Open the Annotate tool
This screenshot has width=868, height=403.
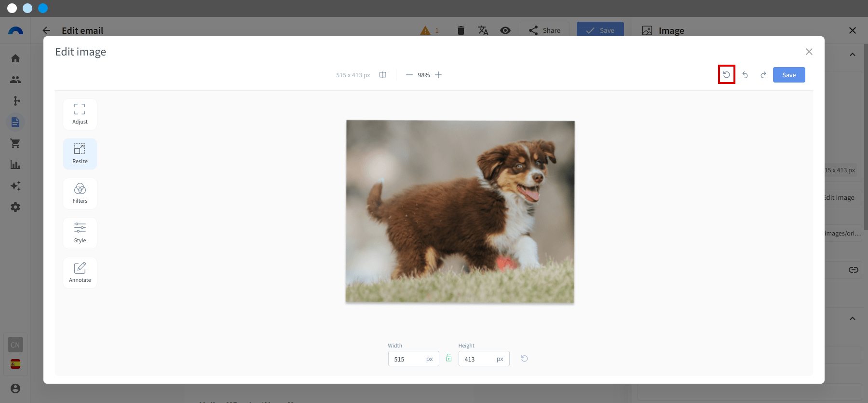click(x=80, y=273)
